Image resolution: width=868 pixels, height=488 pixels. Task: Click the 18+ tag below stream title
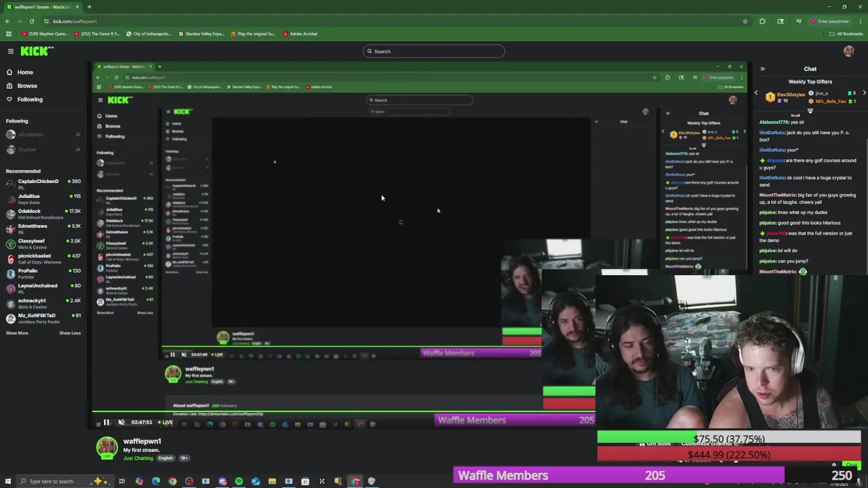[x=184, y=458]
